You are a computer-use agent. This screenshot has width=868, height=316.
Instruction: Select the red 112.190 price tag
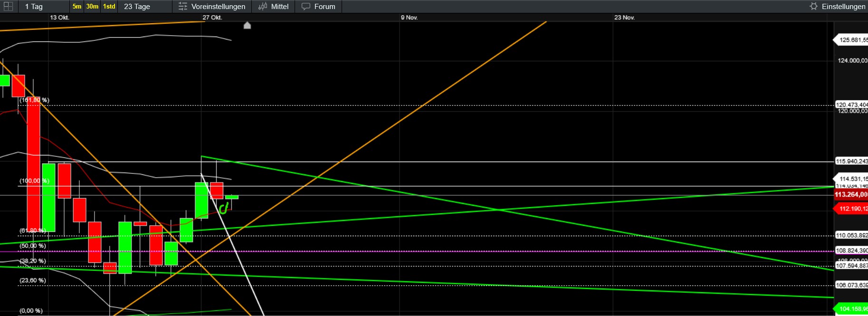coord(851,209)
